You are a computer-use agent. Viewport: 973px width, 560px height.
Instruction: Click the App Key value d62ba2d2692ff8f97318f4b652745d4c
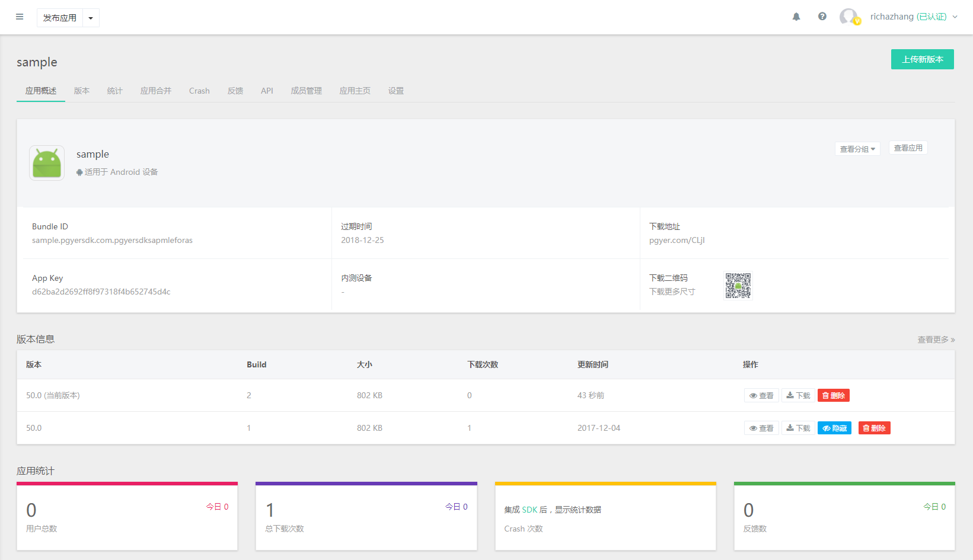point(101,292)
